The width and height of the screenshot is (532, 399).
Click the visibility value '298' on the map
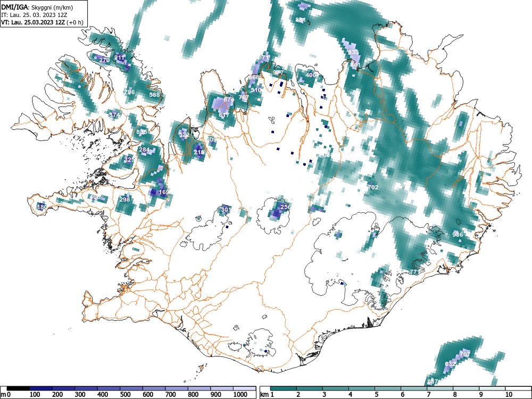coord(125,199)
